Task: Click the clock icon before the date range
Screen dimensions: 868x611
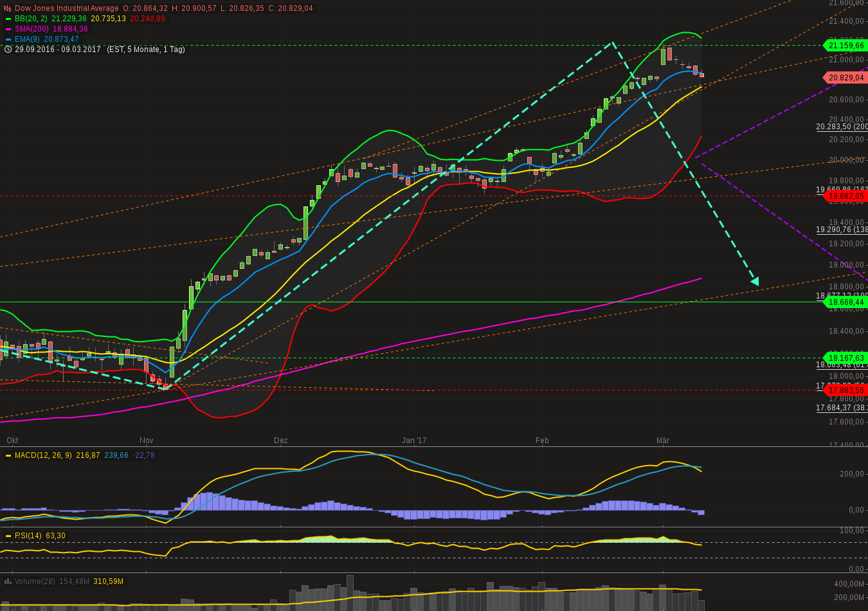Action: click(8, 50)
